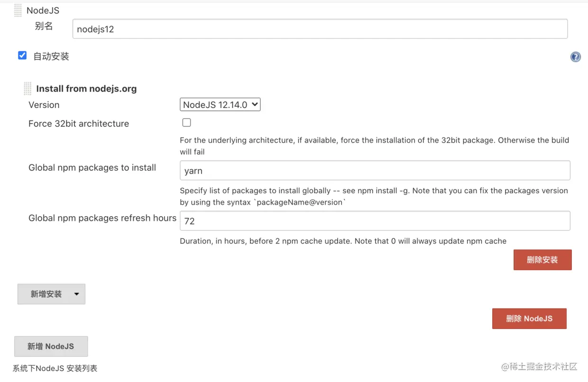Click 'Global npm packages to install' label
588x382 pixels.
coord(92,168)
